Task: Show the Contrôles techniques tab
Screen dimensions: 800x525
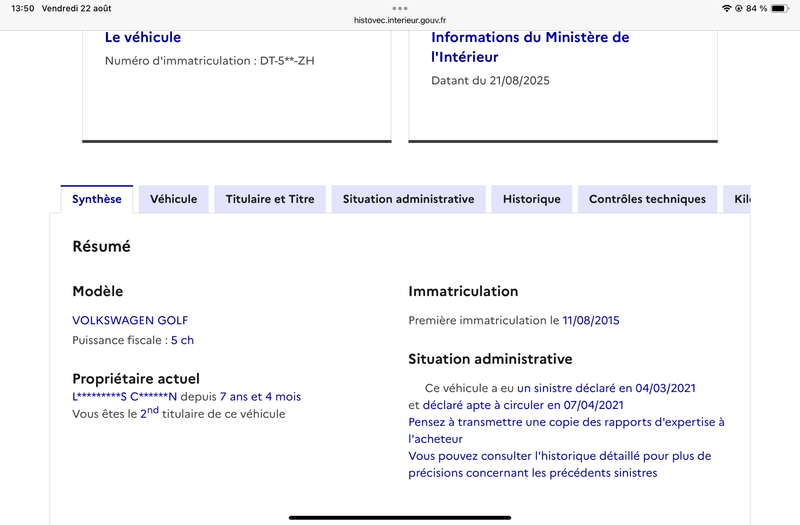Action: tap(647, 199)
